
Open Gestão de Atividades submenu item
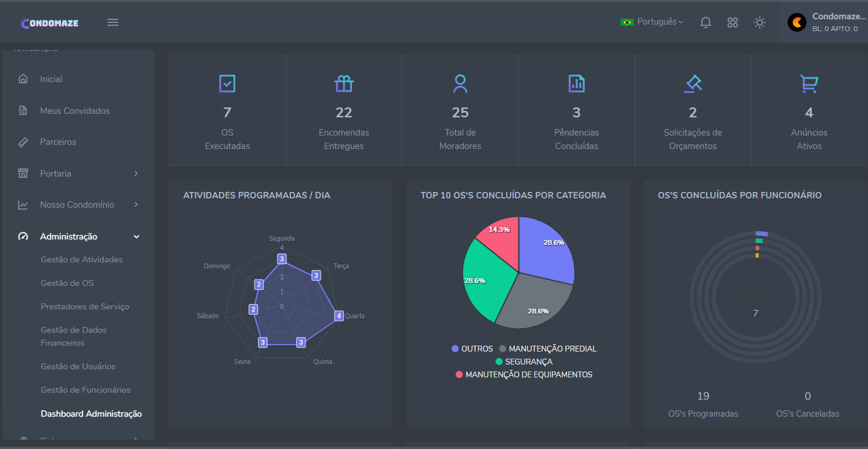(82, 259)
